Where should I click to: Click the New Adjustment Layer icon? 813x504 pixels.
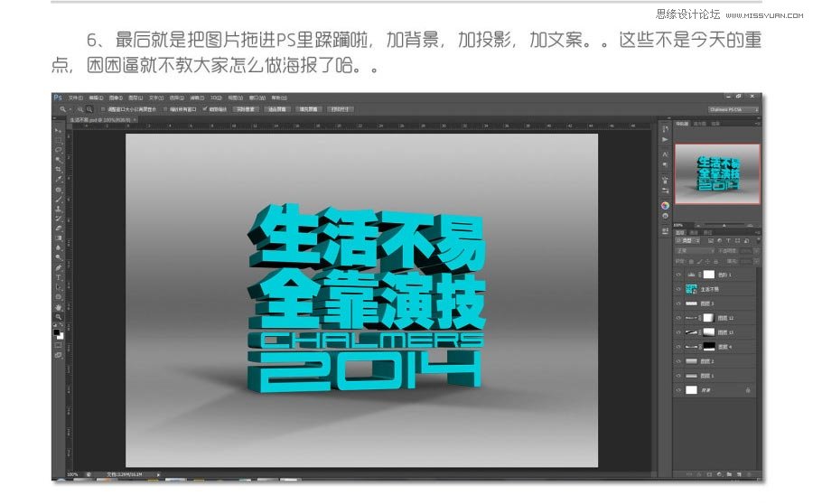[719, 474]
